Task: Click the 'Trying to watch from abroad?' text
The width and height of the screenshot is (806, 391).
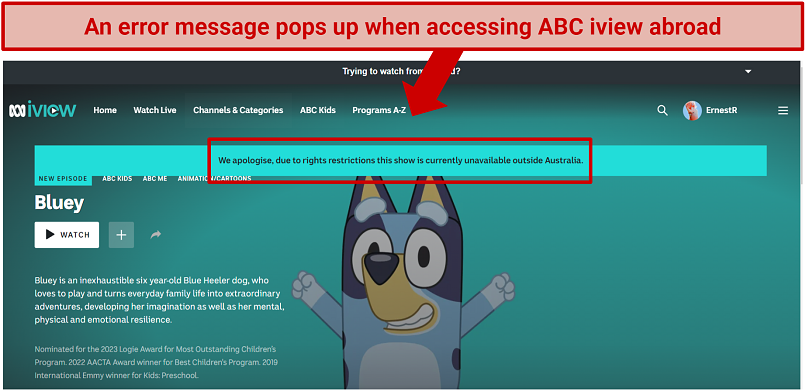Action: [x=401, y=71]
